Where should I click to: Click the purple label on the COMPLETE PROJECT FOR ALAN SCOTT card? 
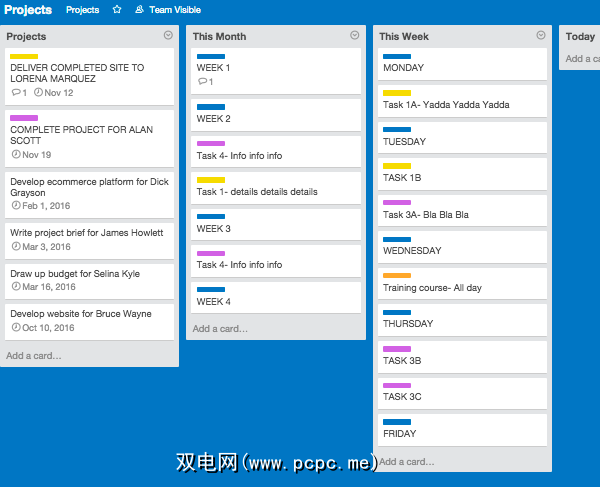[24, 118]
